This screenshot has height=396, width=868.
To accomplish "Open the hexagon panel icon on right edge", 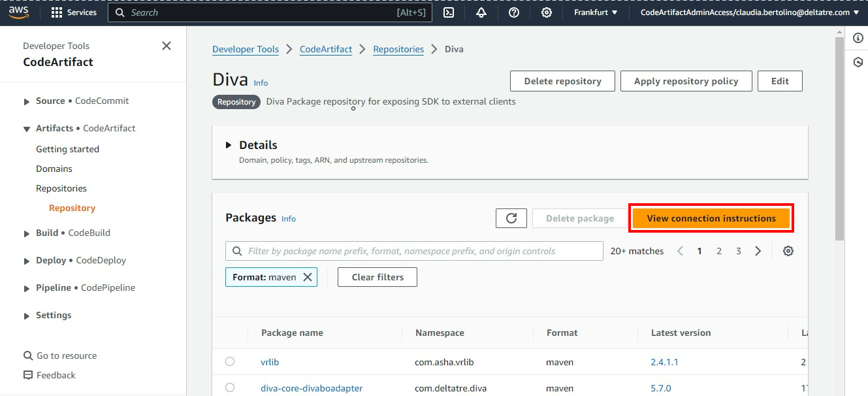I will tap(858, 62).
